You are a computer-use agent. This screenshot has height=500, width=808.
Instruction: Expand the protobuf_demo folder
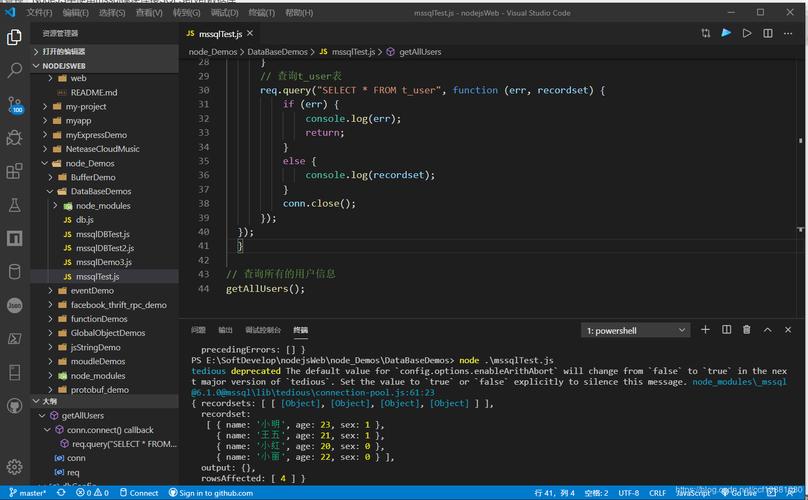pos(50,390)
